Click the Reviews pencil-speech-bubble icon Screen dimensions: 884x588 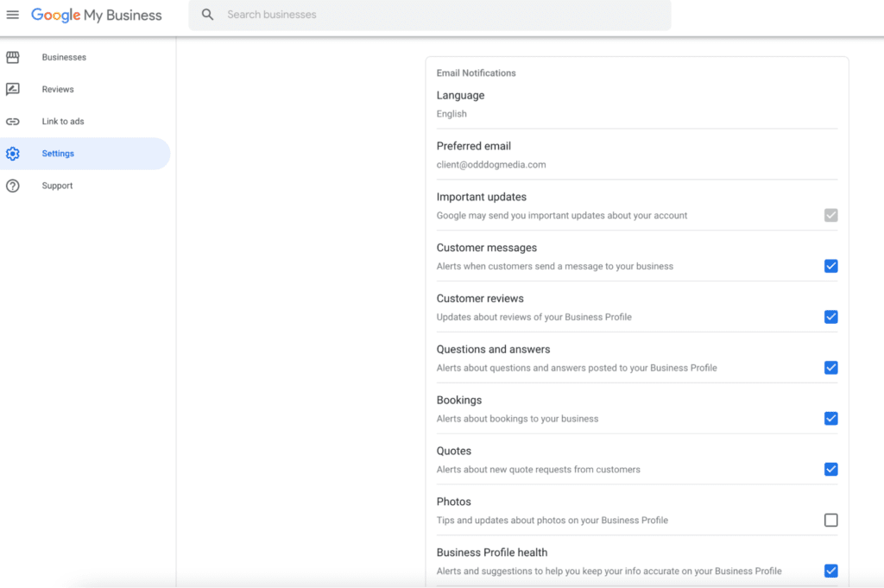tap(13, 89)
